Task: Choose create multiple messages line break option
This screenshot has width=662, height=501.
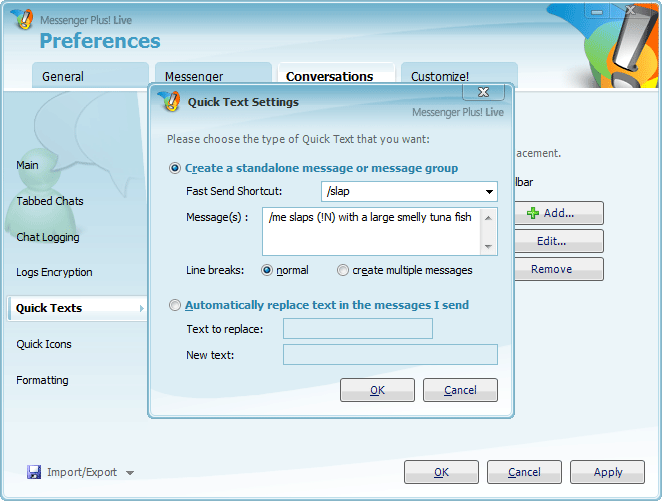Action: coord(343,270)
